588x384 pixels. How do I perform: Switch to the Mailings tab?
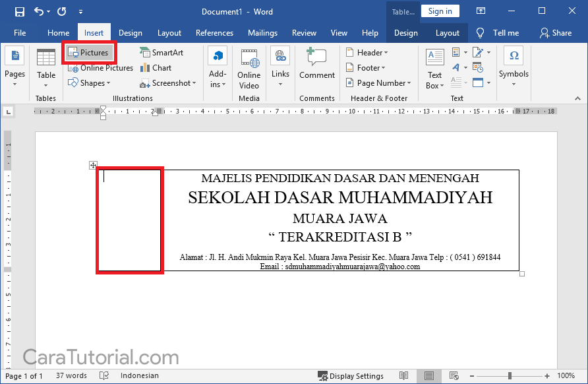coord(262,33)
